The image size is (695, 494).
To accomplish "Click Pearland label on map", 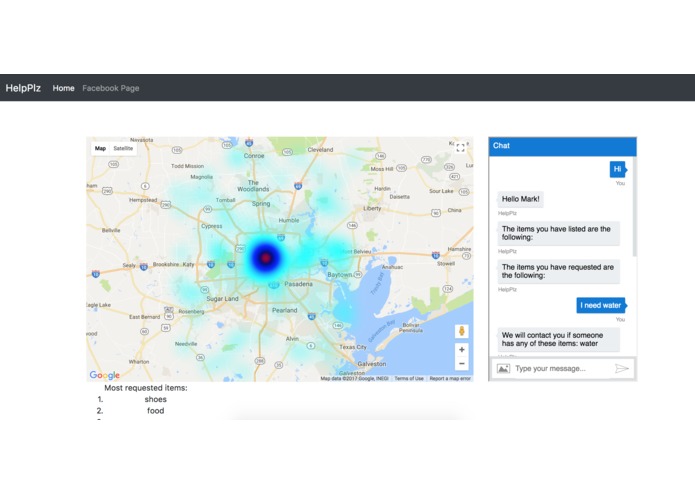I will tap(285, 310).
